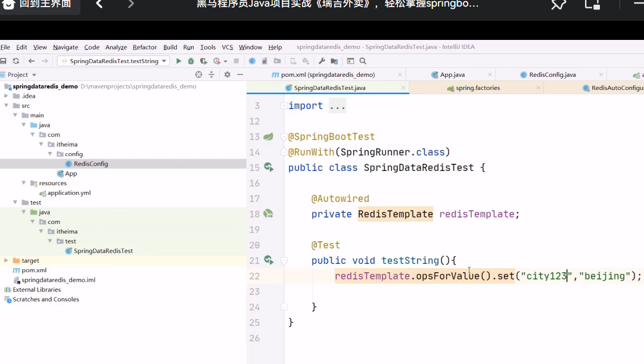The width and height of the screenshot is (644, 364).
Task: Select springdataredis_demo.iml file
Action: [58, 280]
